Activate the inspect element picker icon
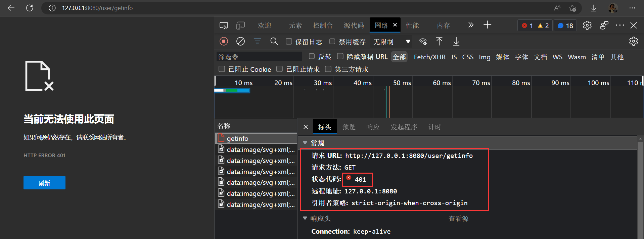The width and height of the screenshot is (644, 239). coord(224,25)
